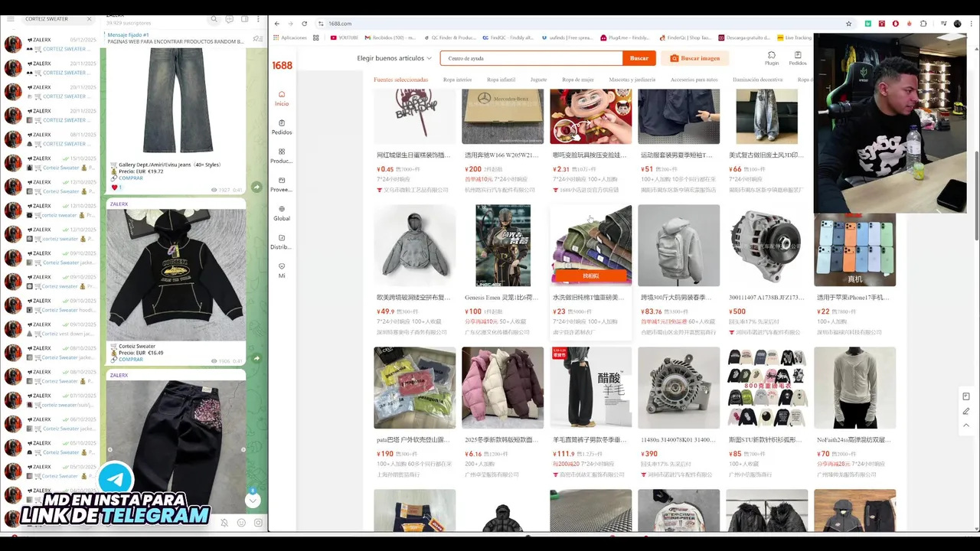Open pinned messages list icon
This screenshot has height=551, width=980.
pyautogui.click(x=256, y=38)
